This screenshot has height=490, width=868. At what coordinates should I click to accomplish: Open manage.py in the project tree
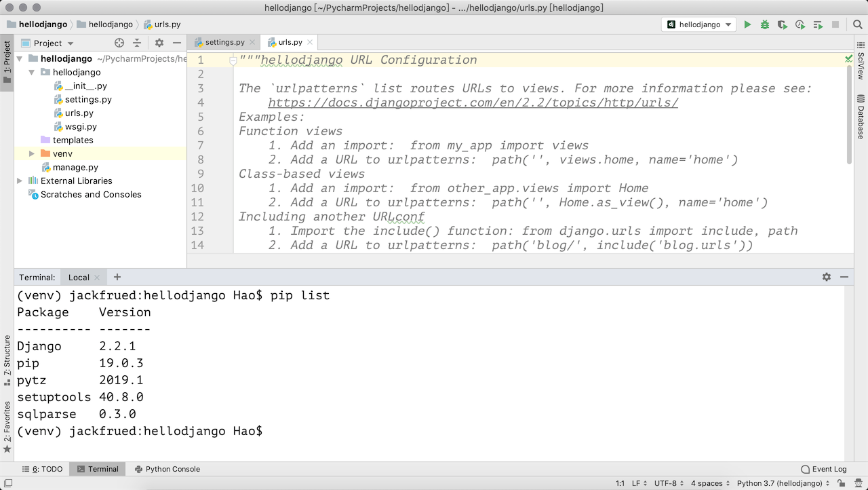(75, 167)
